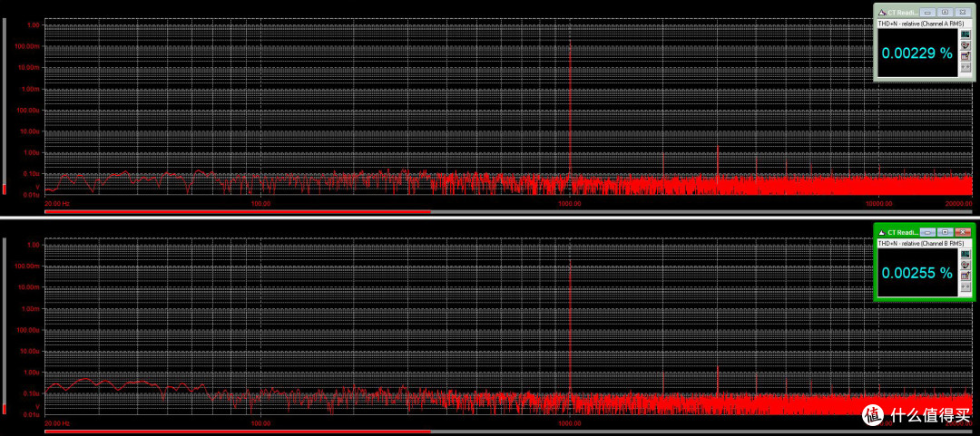980x436 pixels.
Task: Click 20000.00 frequency label on top graph
Action: click(959, 204)
